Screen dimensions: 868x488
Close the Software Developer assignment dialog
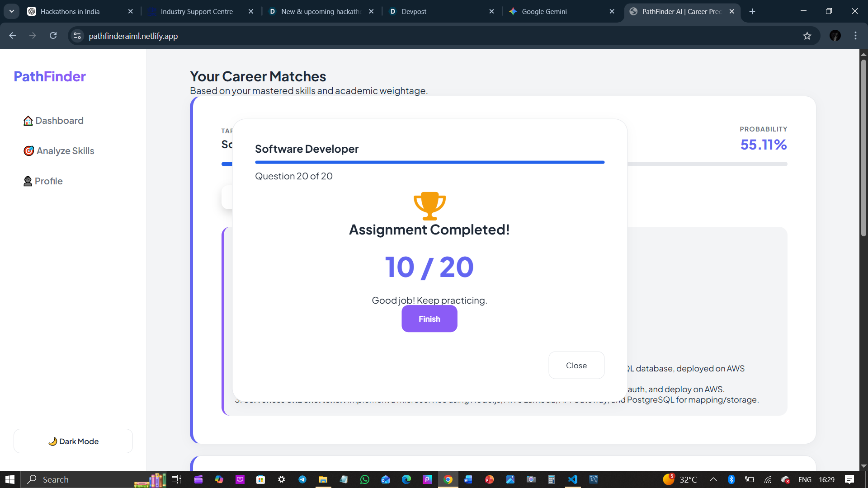pyautogui.click(x=576, y=365)
